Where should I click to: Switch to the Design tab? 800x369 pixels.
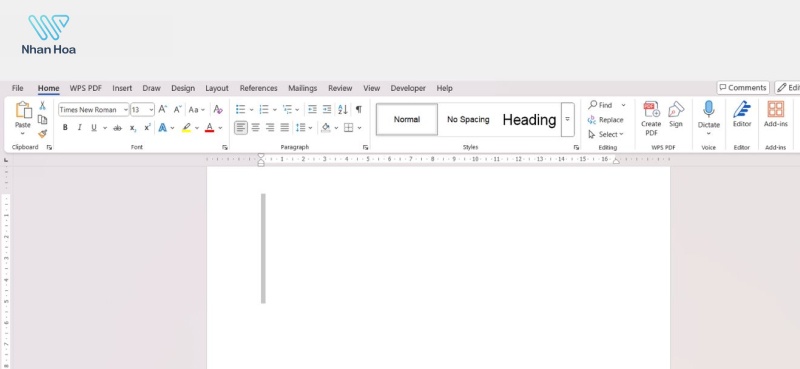click(183, 88)
